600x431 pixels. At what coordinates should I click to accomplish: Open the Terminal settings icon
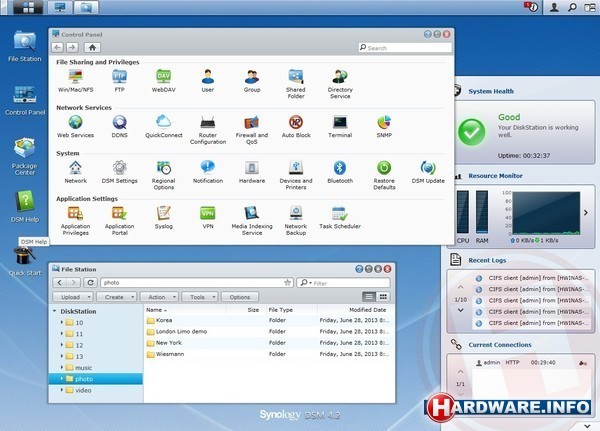[340, 126]
